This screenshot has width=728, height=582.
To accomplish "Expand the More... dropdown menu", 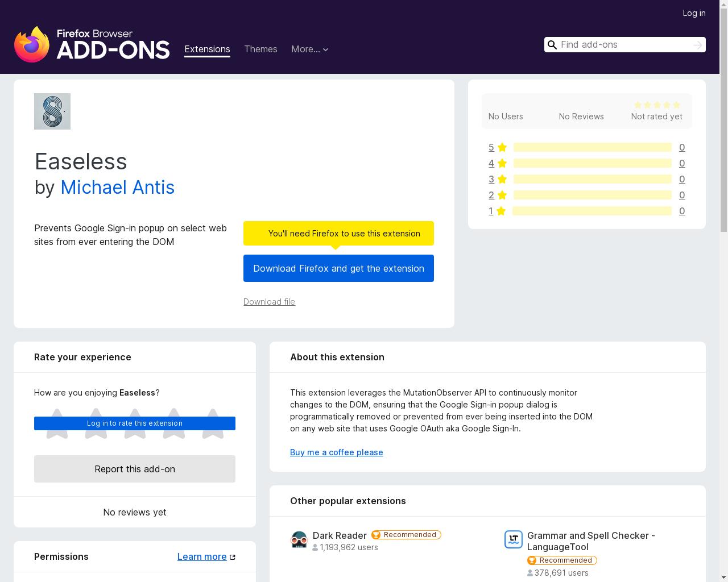I will [309, 49].
